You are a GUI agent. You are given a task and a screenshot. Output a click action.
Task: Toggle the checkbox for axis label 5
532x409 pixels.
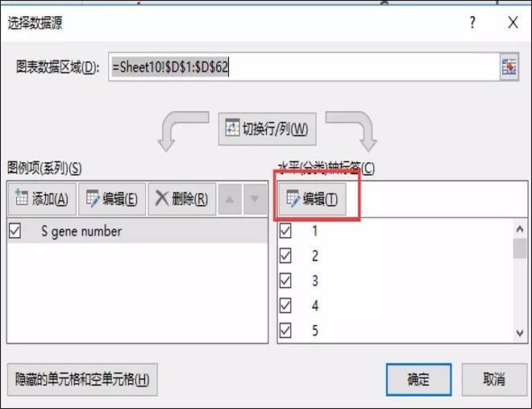coord(285,330)
